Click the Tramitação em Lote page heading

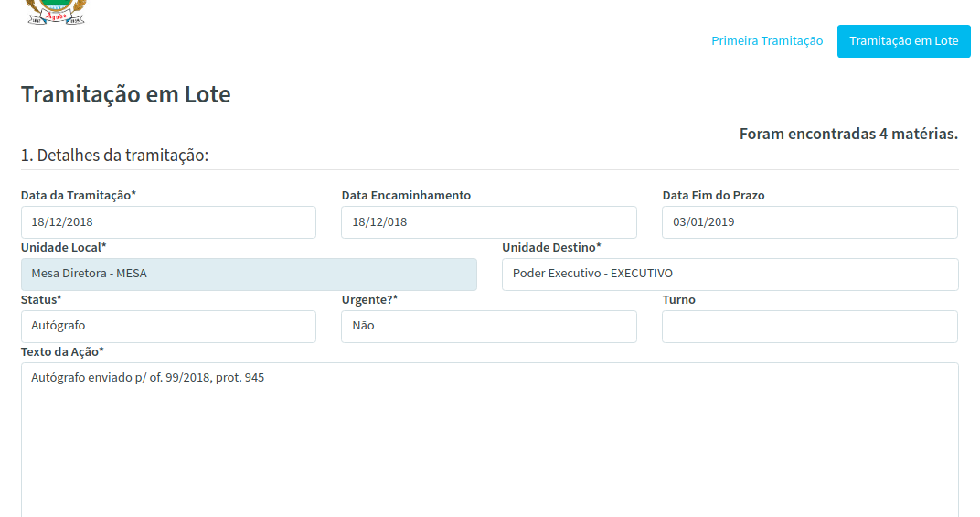[125, 94]
